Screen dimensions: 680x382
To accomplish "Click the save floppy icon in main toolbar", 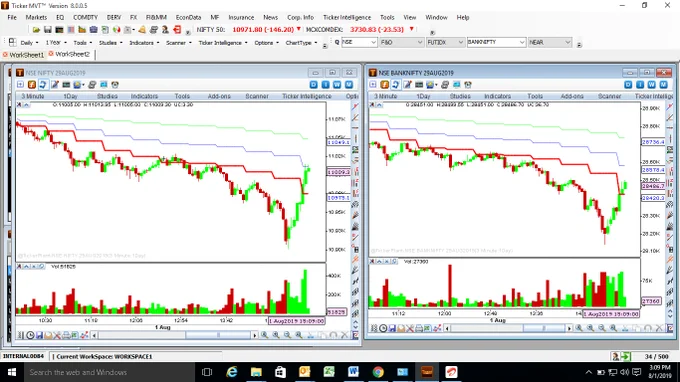I will point(48,29).
